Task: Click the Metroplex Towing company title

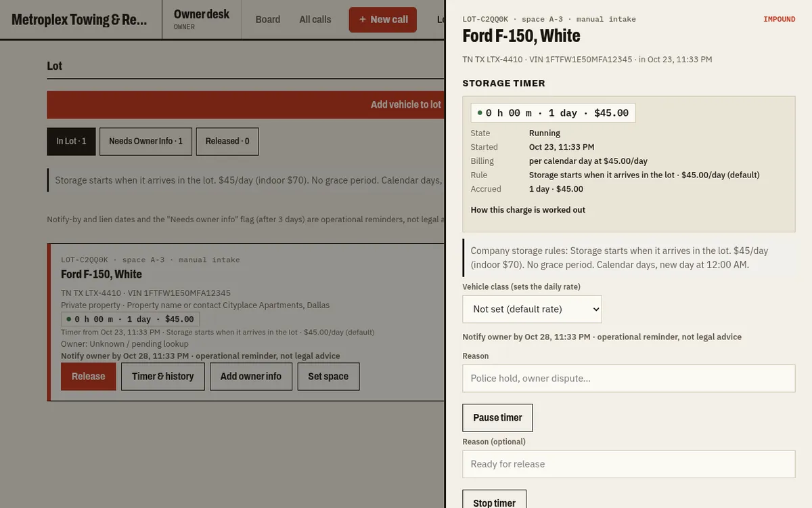Action: (x=79, y=20)
